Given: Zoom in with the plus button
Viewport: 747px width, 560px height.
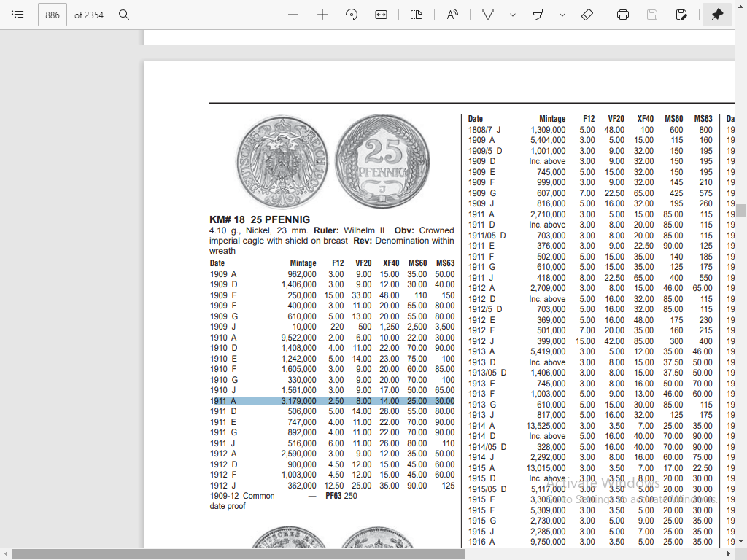Looking at the screenshot, I should pyautogui.click(x=322, y=15).
